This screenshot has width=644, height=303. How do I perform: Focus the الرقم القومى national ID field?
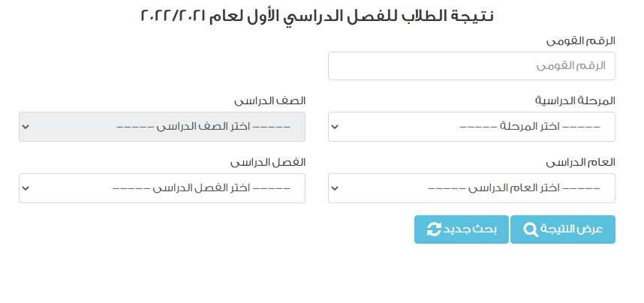pos(471,66)
